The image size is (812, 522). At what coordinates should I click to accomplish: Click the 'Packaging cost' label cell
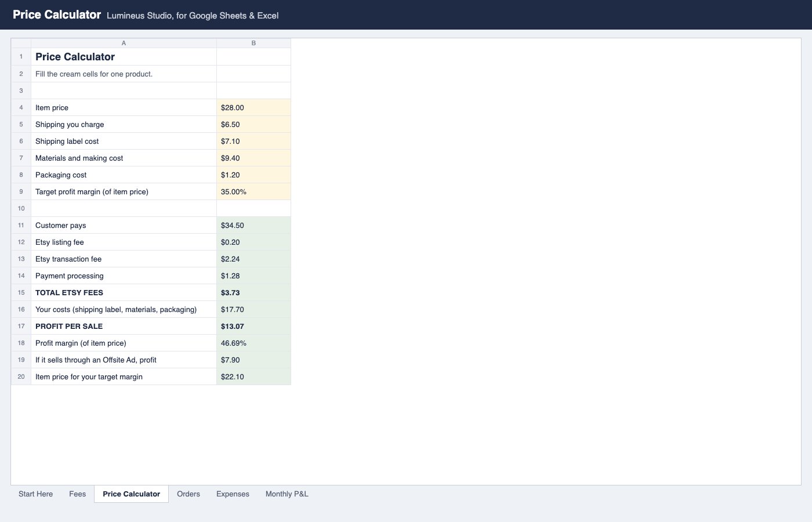click(x=124, y=175)
